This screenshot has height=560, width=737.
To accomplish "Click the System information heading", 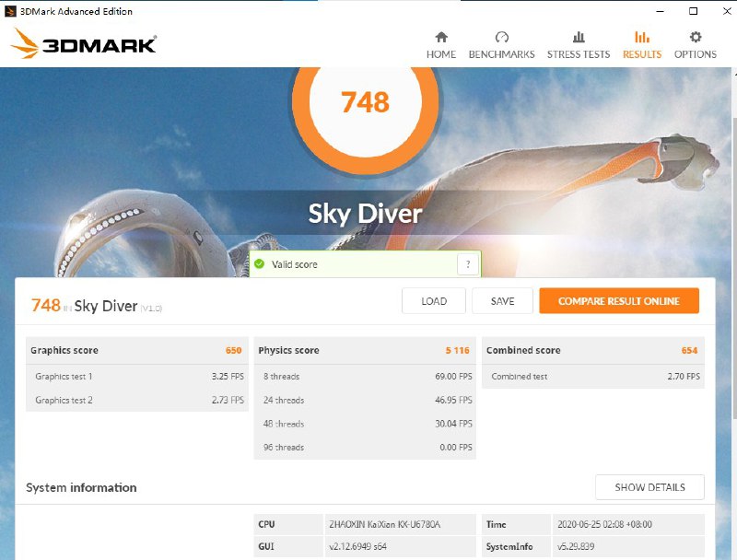I will (81, 487).
